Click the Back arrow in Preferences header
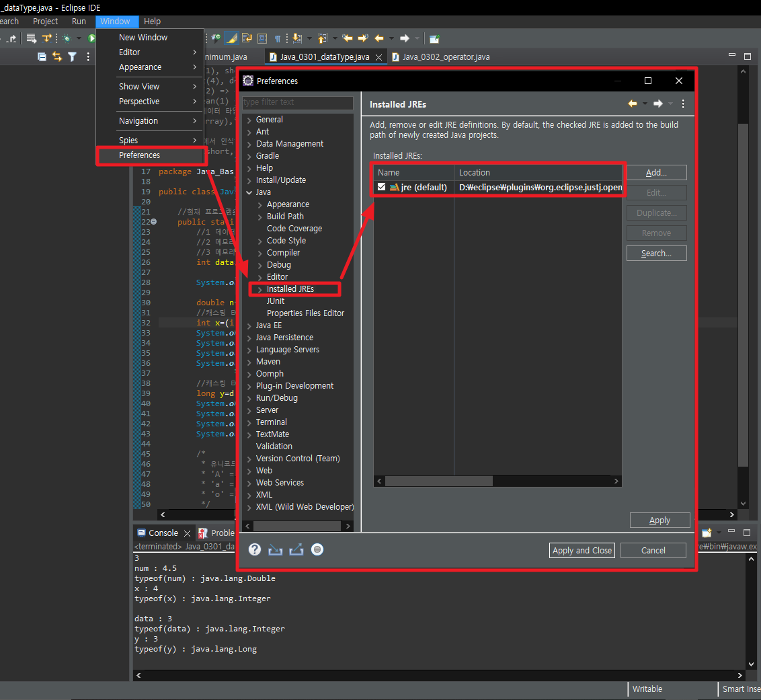 [x=633, y=104]
